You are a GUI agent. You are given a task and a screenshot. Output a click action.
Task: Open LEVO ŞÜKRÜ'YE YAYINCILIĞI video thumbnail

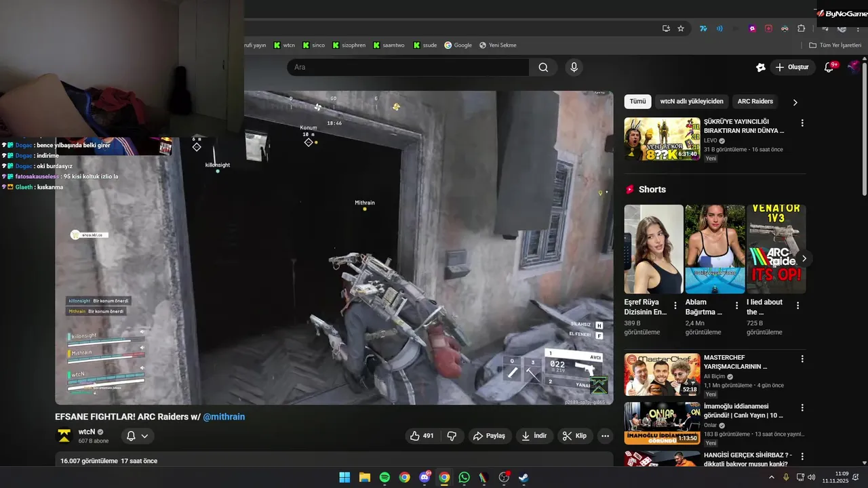(x=662, y=139)
